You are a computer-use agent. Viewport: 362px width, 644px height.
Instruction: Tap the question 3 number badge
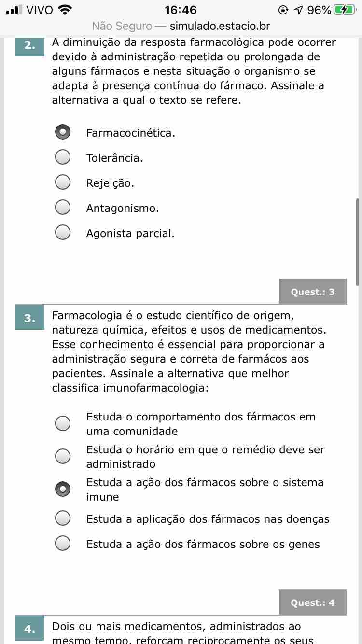(x=30, y=318)
